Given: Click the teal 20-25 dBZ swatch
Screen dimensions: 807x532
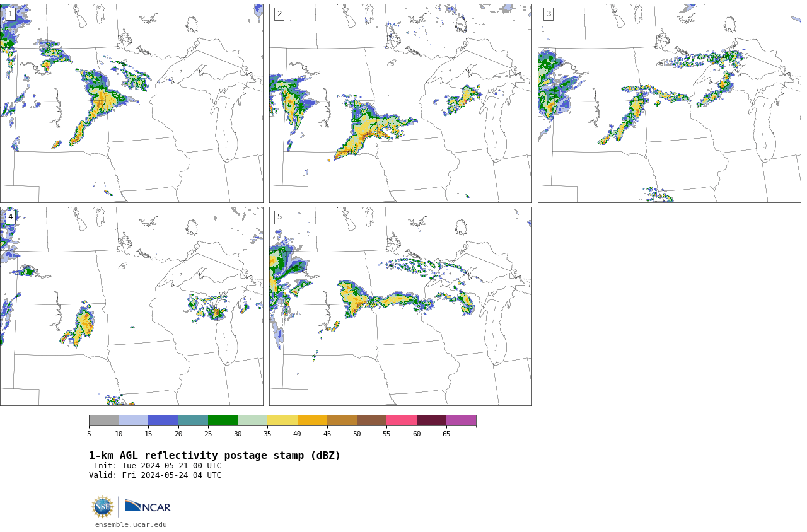Looking at the screenshot, I should 193,420.
